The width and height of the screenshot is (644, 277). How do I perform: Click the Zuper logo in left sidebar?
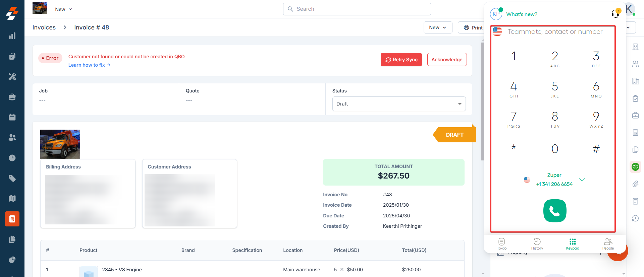click(x=12, y=13)
